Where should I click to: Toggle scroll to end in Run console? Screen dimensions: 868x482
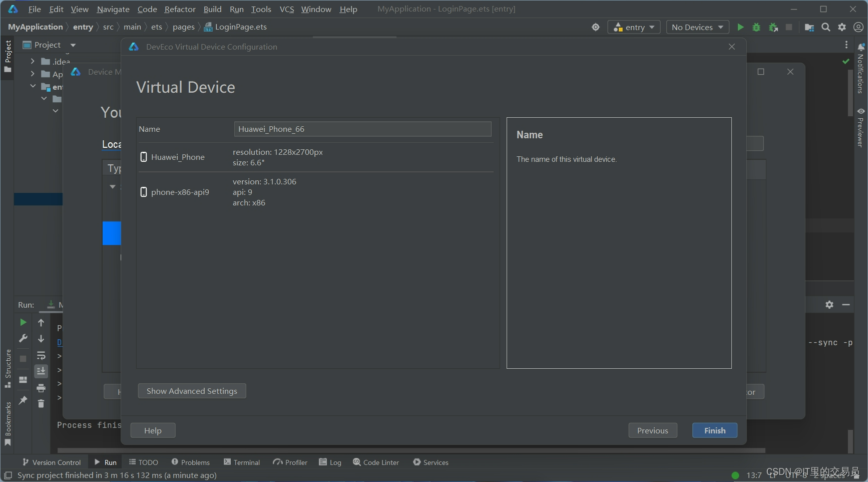pos(41,371)
